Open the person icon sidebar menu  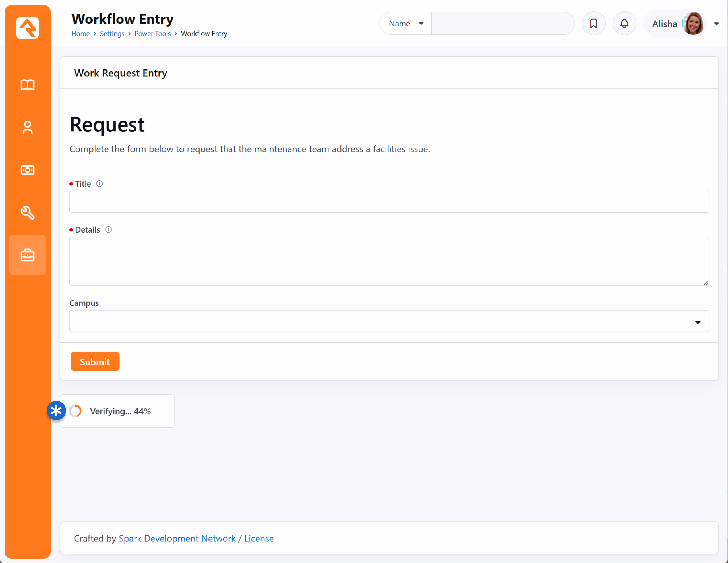pyautogui.click(x=27, y=128)
